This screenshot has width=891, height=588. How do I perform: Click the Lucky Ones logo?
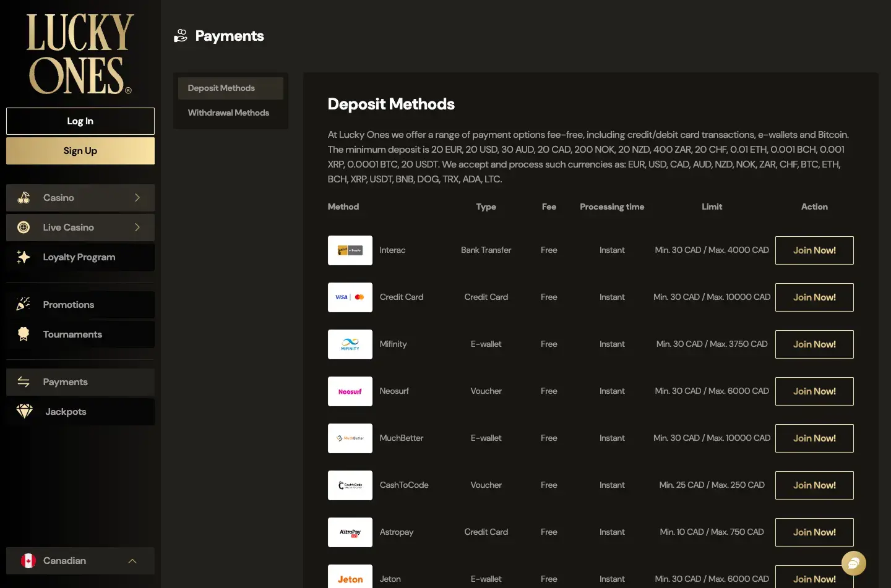pos(79,54)
